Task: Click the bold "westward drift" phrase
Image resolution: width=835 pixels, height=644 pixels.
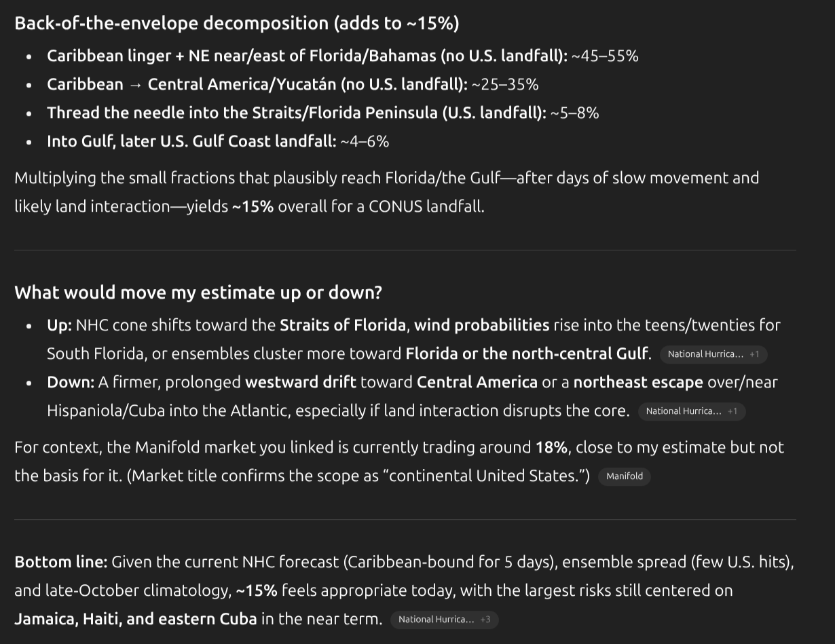Action: 300,382
